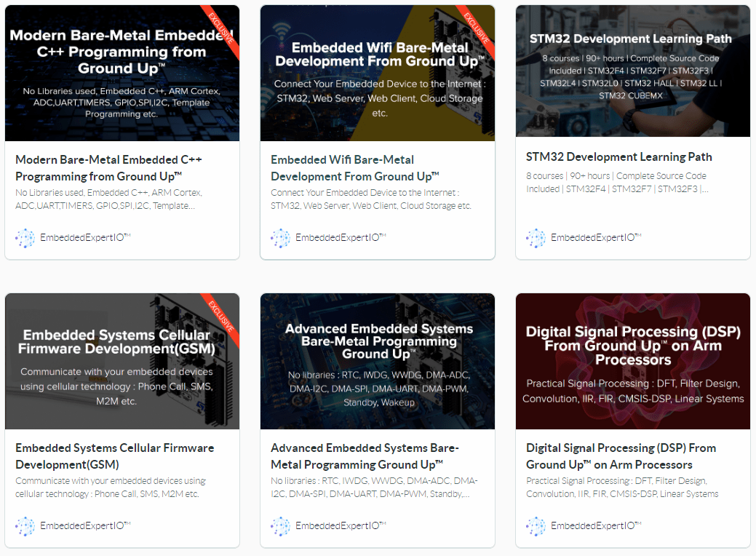Click EmbeddedExpertIO logo icon under Modern Bare-Metal C++ card
Image resolution: width=756 pixels, height=556 pixels.
[25, 238]
